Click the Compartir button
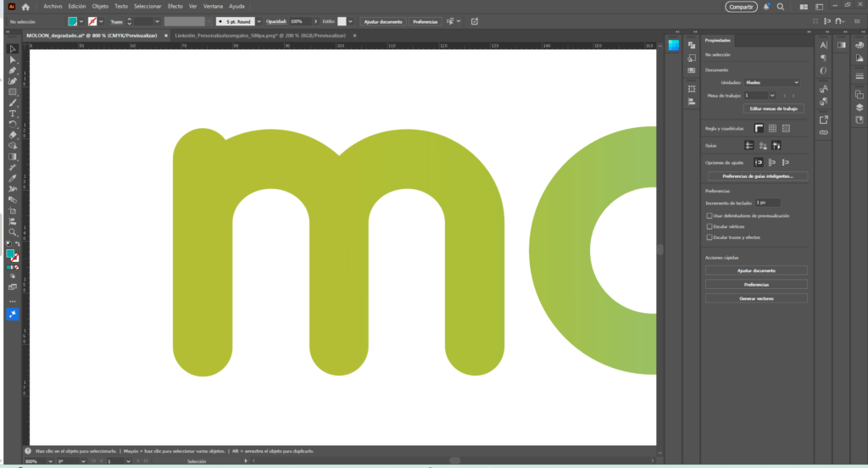This screenshot has height=468, width=868. [741, 7]
